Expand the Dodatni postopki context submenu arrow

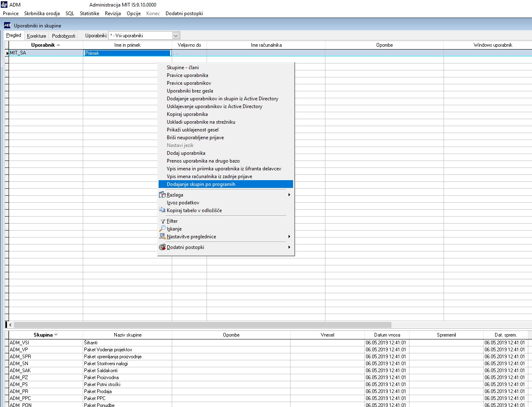289,247
